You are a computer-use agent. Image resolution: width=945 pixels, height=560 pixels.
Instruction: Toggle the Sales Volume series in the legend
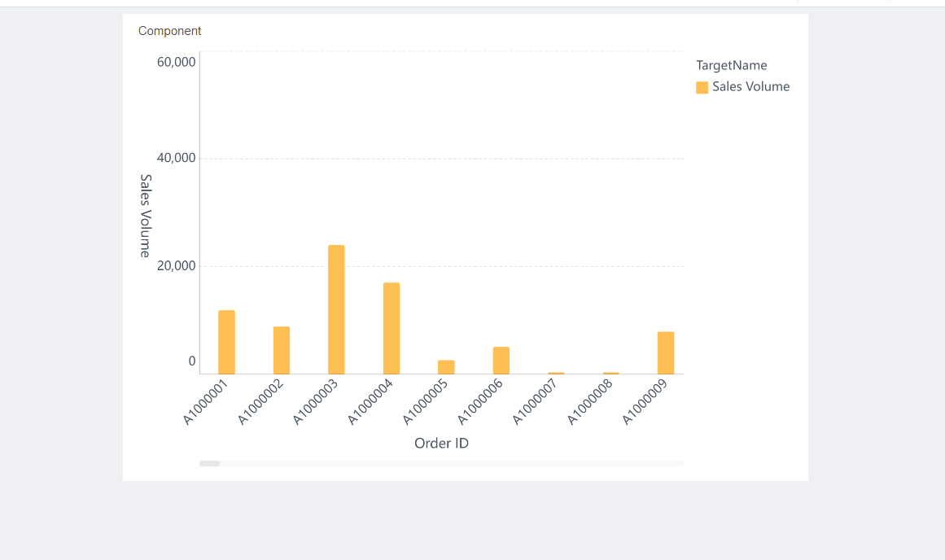click(753, 86)
